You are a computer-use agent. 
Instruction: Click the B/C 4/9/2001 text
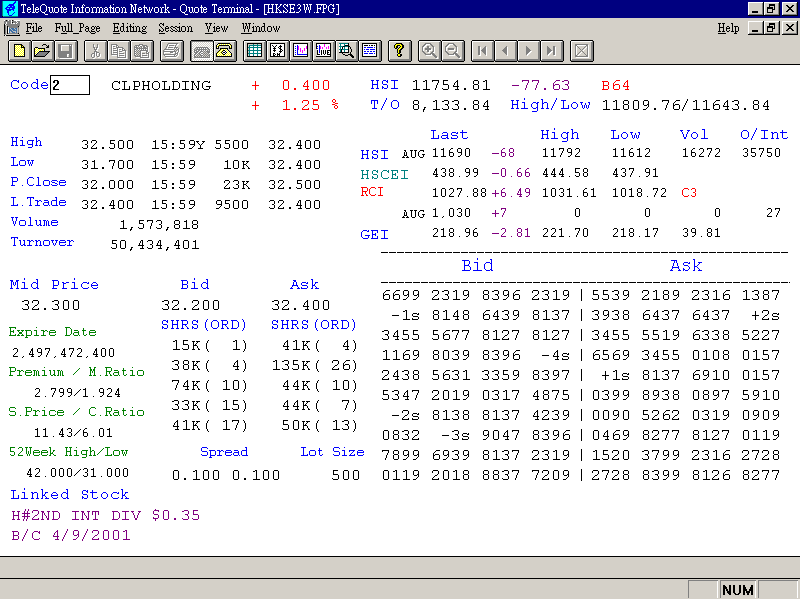(71, 535)
